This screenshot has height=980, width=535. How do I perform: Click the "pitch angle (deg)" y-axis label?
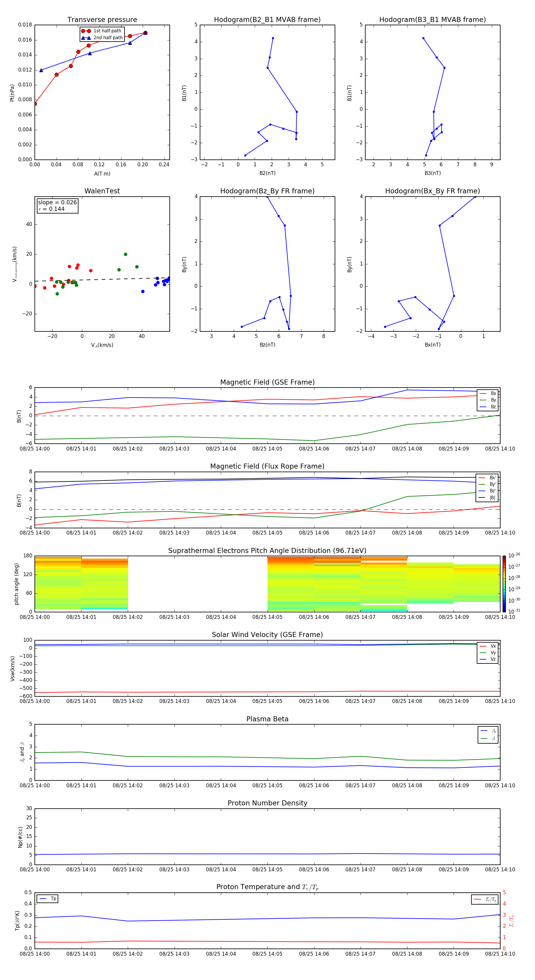click(x=16, y=584)
